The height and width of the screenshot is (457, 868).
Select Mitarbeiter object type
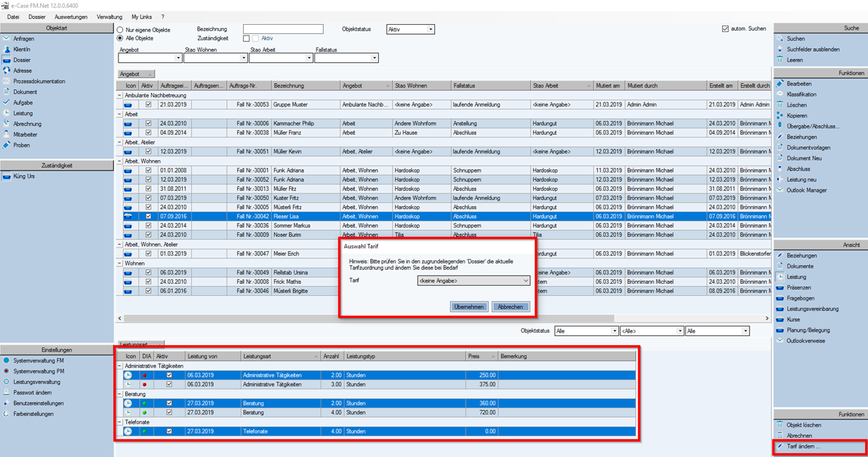click(x=25, y=134)
